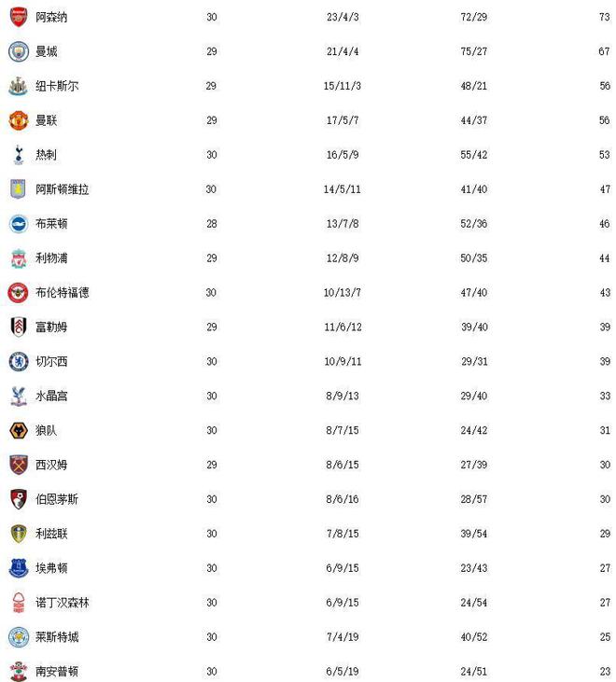
Task: Click the Crystal Palace crest icon
Action: 18,397
